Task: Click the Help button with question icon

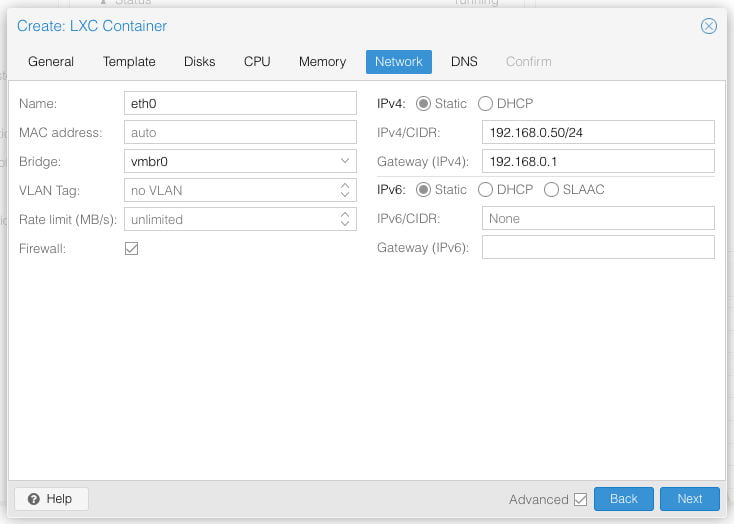Action: pyautogui.click(x=51, y=498)
